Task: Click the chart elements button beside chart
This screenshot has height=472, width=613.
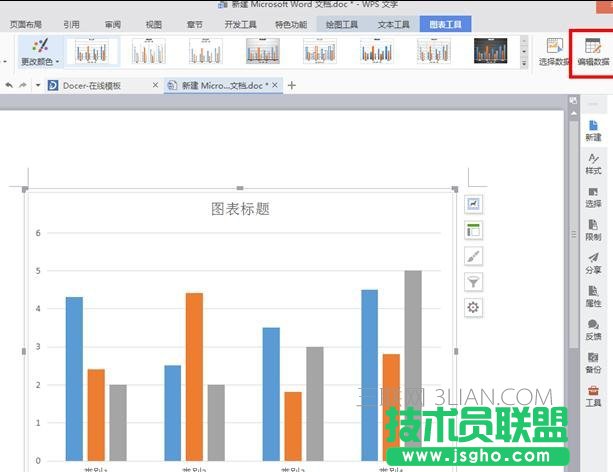Action: [x=473, y=204]
